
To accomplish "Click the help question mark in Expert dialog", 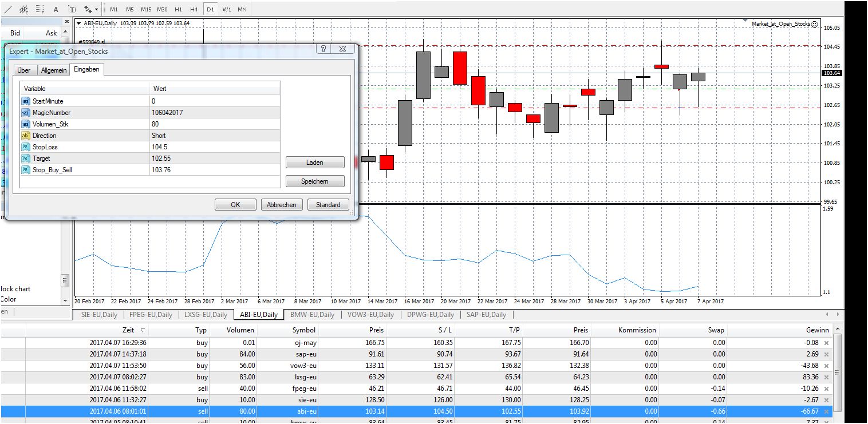I will pos(323,49).
